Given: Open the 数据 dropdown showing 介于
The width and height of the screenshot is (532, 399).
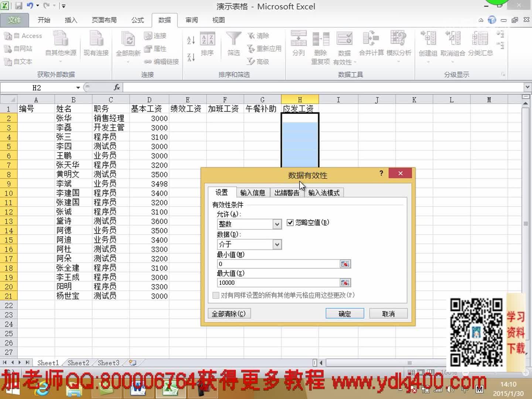Looking at the screenshot, I should (277, 244).
